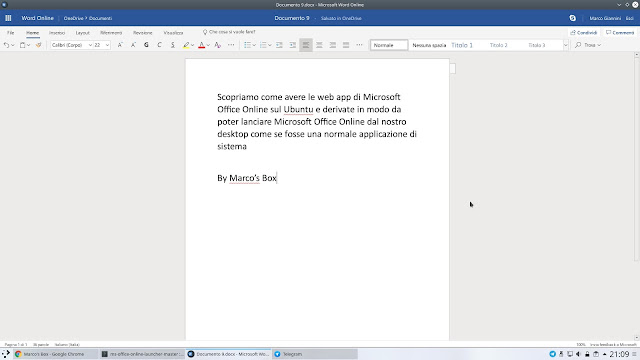Apply the Titolo 3 style

pyautogui.click(x=537, y=45)
